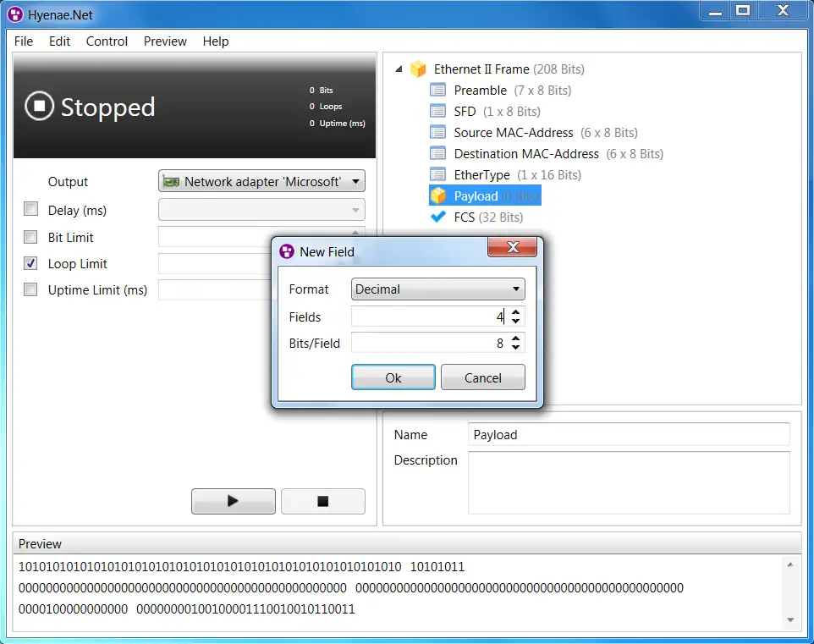Click the Source MAC-Address field icon

pyautogui.click(x=437, y=132)
